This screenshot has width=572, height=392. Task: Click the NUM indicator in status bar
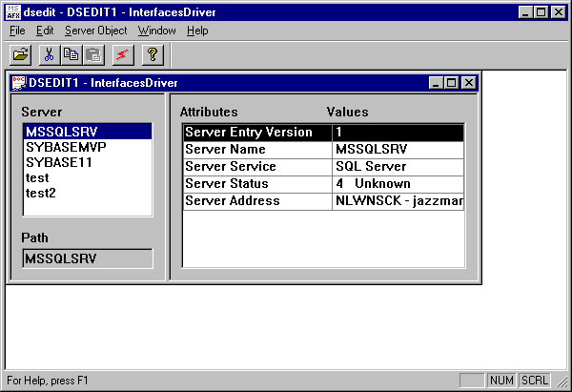pos(501,381)
